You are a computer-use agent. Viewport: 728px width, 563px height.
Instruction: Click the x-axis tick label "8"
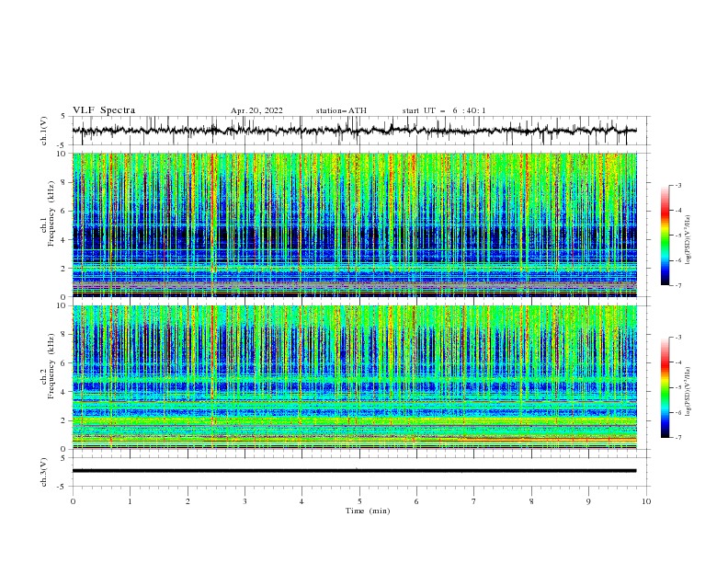(x=531, y=501)
